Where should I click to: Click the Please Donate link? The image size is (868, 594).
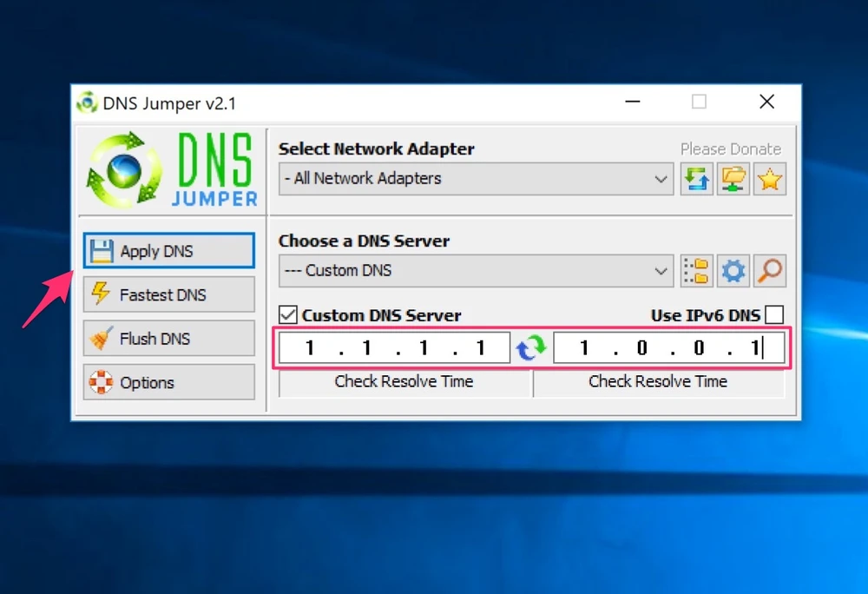[731, 148]
